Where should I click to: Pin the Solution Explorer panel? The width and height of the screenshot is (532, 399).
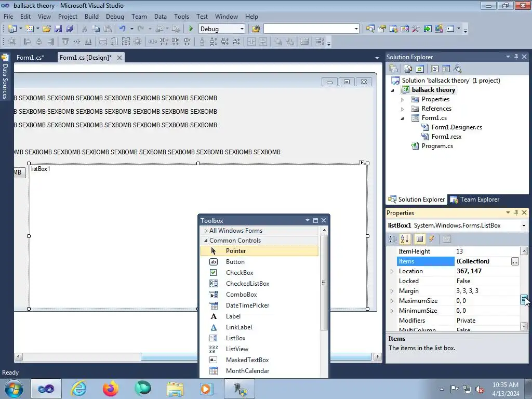point(516,57)
